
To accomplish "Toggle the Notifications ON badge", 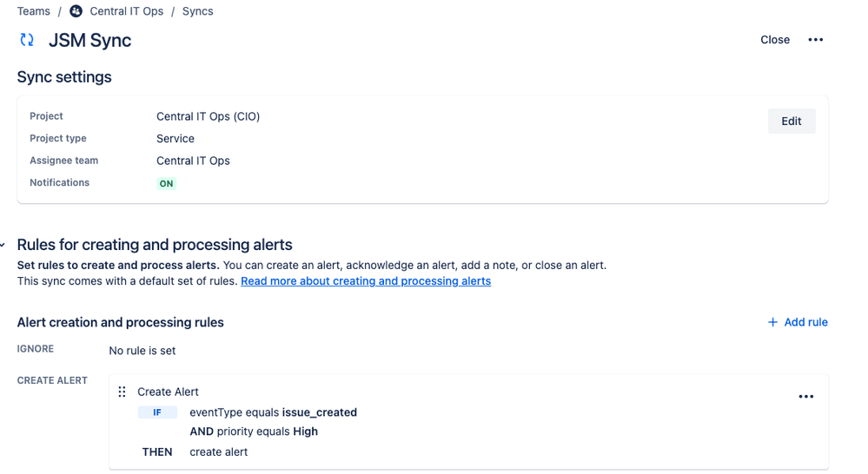I will 166,183.
